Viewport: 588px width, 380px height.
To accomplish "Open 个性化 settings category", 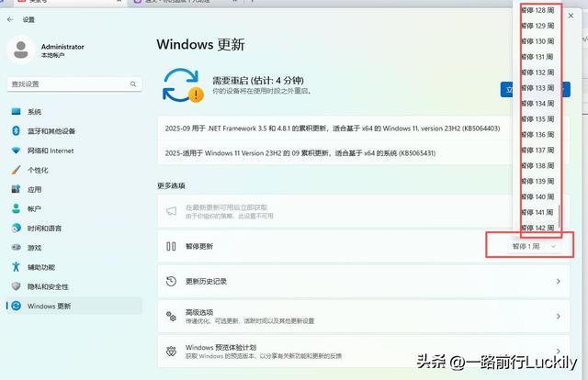I will point(74,170).
